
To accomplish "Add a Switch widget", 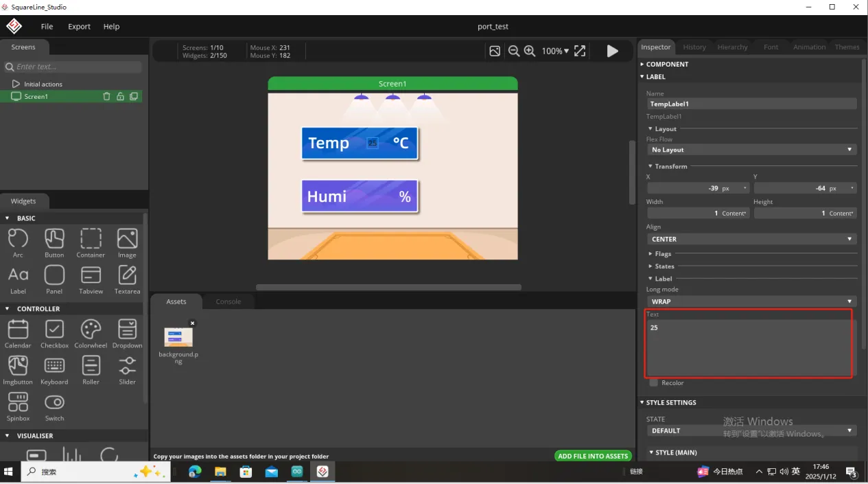I will coord(54,406).
